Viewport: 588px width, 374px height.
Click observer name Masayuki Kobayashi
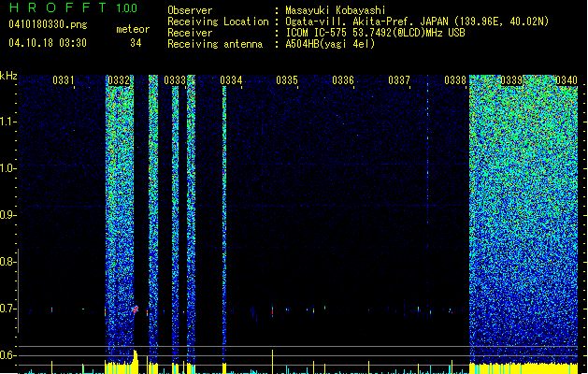336,10
